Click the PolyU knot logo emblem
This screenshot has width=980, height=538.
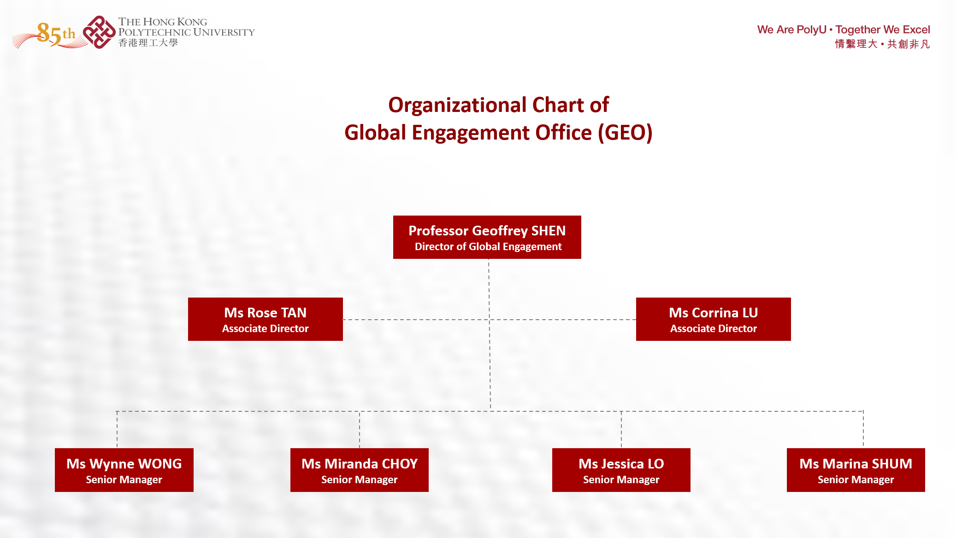pyautogui.click(x=99, y=32)
